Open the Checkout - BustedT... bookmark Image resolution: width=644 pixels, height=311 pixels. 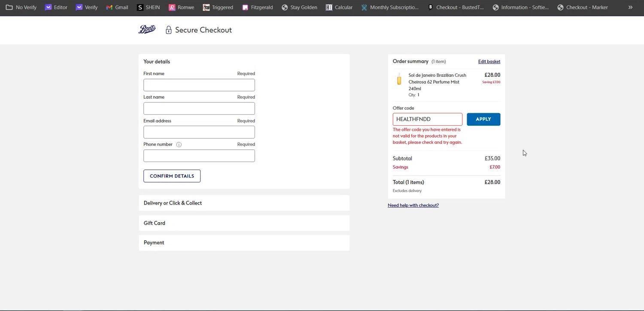click(x=456, y=7)
